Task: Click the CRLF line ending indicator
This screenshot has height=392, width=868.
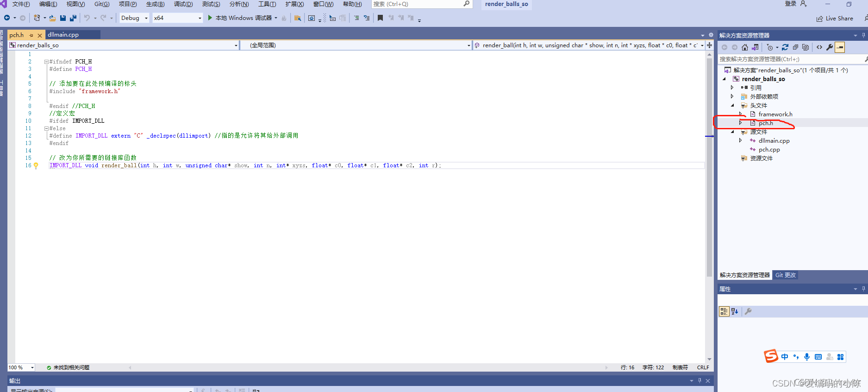Action: pos(703,367)
